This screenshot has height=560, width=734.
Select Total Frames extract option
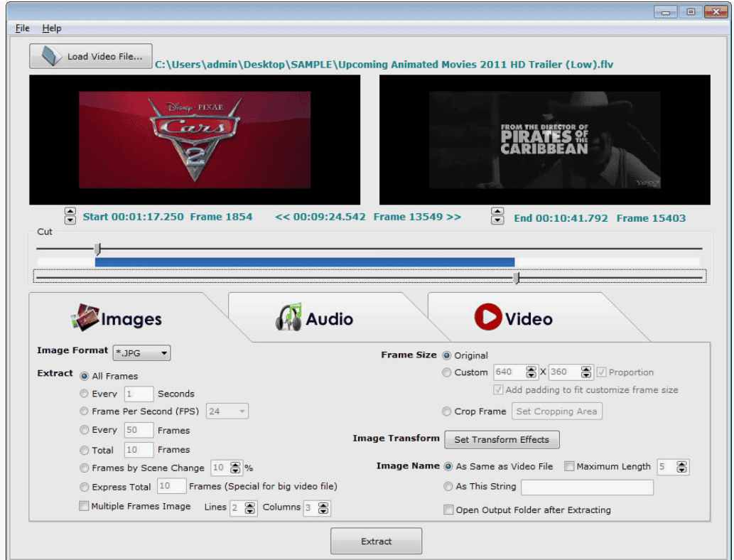[x=85, y=450]
